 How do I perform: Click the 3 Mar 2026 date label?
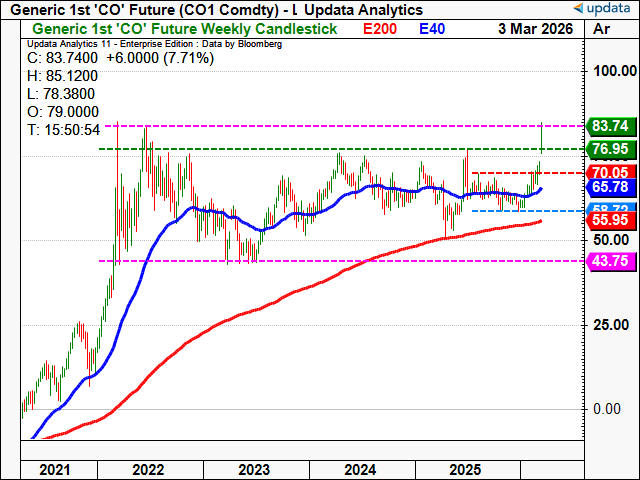point(533,29)
